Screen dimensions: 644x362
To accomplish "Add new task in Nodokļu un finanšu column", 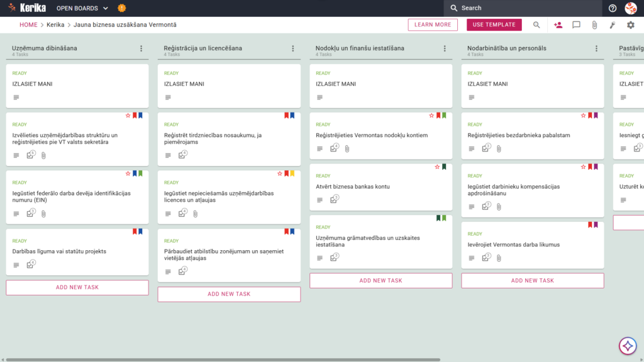I will (380, 281).
